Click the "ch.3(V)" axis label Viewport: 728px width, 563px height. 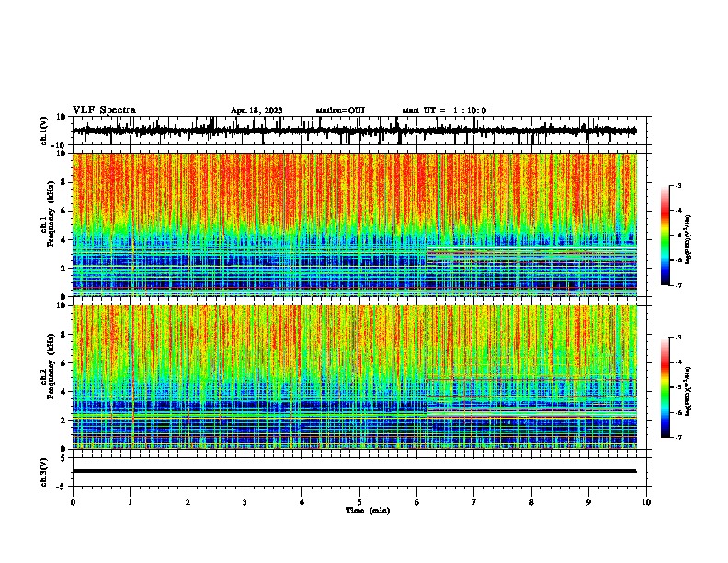point(44,472)
